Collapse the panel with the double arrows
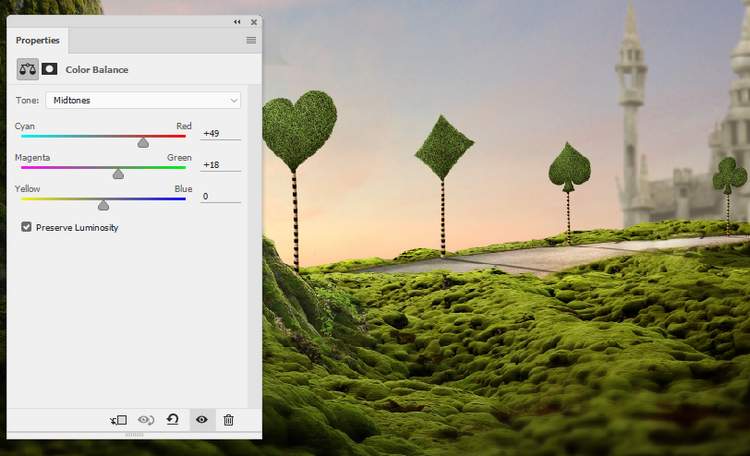 pyautogui.click(x=237, y=22)
